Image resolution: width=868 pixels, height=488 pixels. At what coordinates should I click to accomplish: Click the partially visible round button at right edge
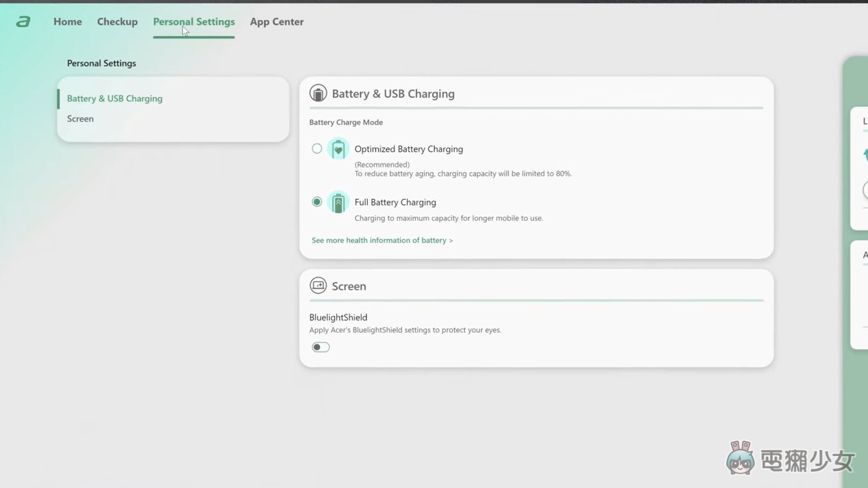click(865, 190)
